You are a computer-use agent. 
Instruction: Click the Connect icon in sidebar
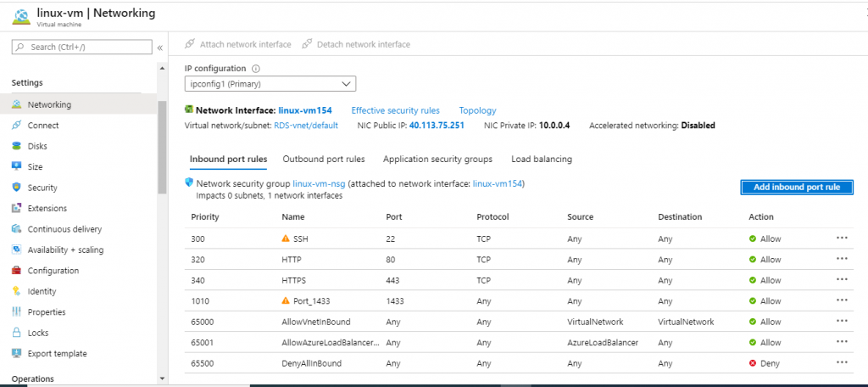click(x=17, y=126)
